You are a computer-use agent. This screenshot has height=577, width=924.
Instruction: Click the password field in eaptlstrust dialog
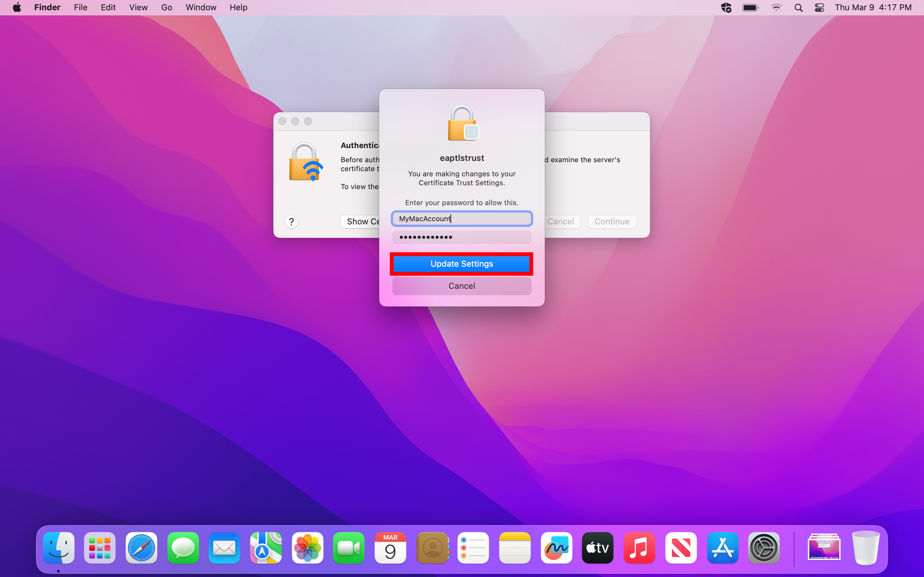click(x=462, y=237)
